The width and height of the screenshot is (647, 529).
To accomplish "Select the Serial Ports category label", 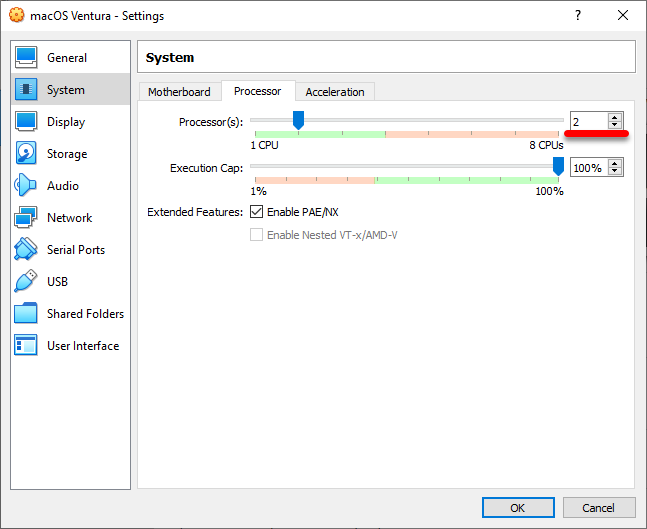I will pyautogui.click(x=76, y=250).
